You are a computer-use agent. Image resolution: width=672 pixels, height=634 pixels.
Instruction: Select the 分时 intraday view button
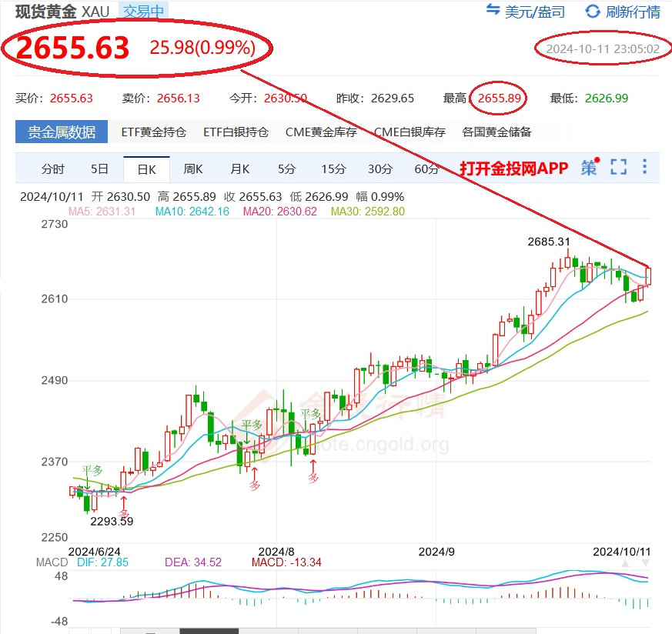pos(52,169)
